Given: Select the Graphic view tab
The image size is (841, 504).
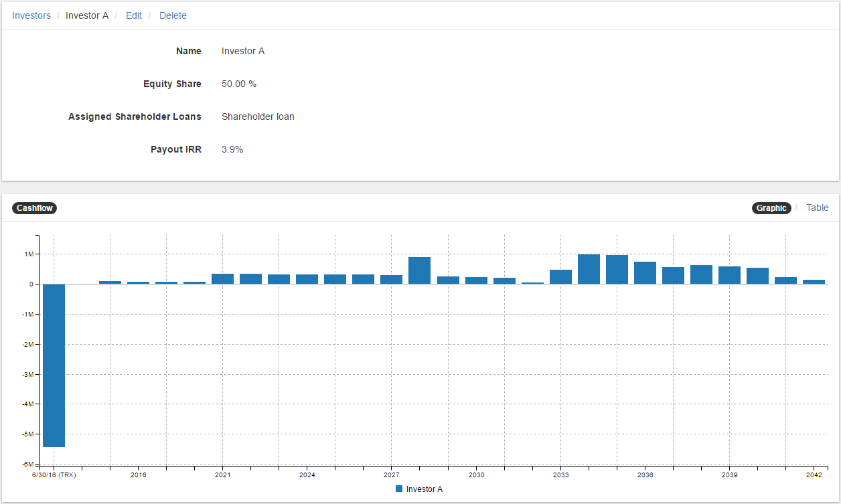Looking at the screenshot, I should click(x=771, y=208).
